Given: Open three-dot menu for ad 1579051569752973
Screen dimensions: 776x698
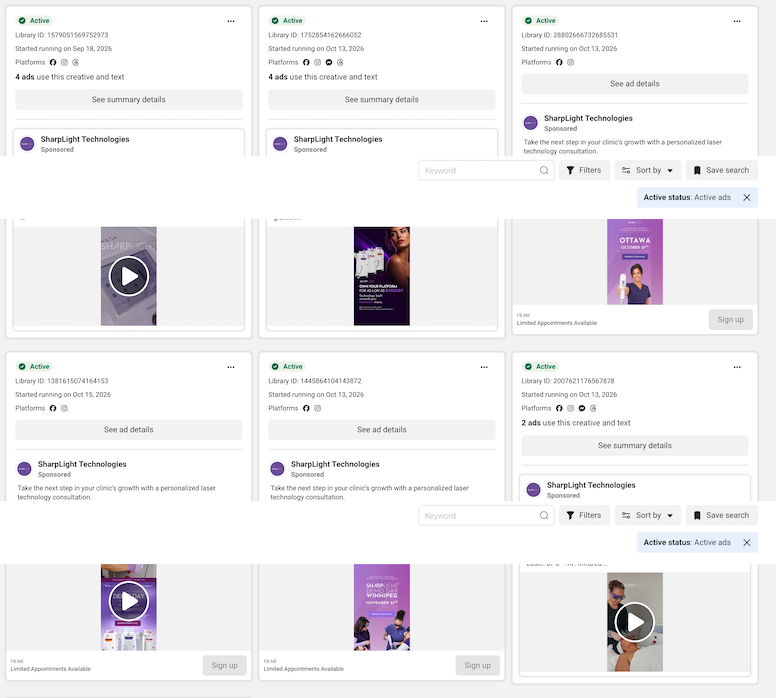Looking at the screenshot, I should [231, 21].
